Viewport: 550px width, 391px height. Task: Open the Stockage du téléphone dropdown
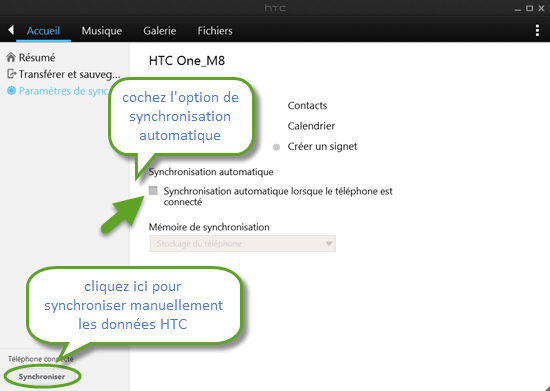click(243, 244)
